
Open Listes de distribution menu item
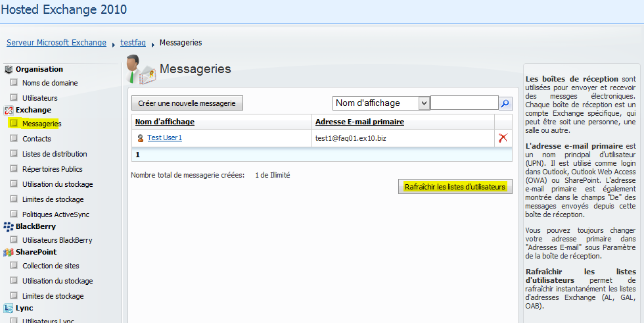[55, 154]
